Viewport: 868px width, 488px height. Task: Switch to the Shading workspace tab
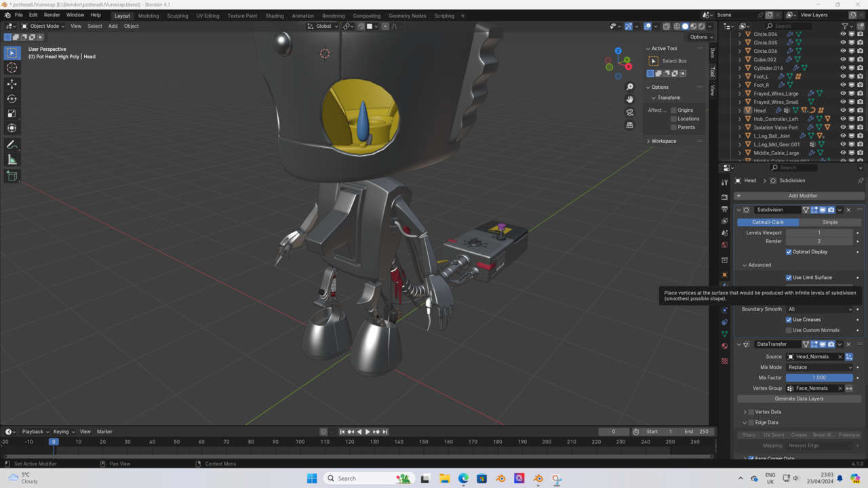tap(275, 16)
